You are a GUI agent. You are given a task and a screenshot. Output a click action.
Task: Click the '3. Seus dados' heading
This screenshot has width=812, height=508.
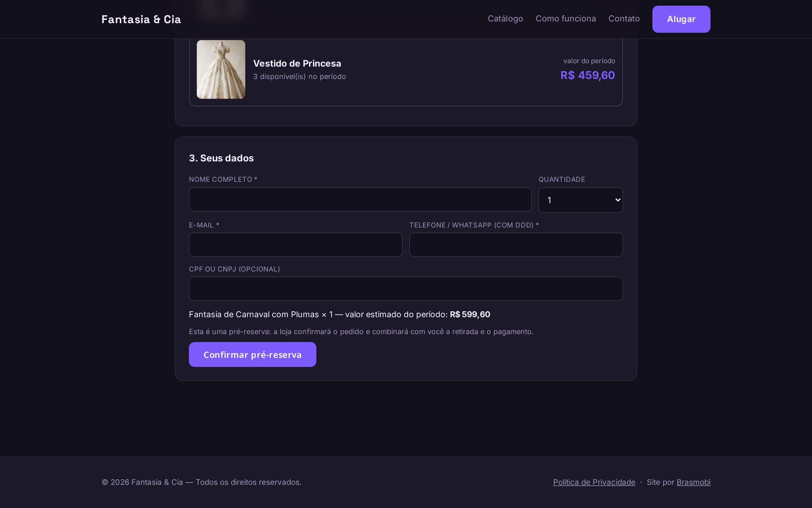click(x=221, y=158)
